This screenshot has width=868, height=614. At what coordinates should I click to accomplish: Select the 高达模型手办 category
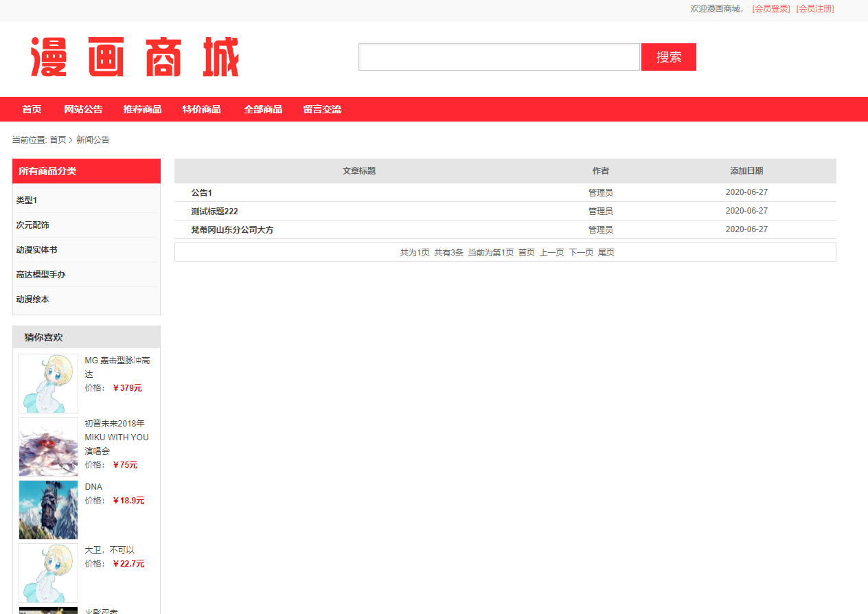click(41, 275)
